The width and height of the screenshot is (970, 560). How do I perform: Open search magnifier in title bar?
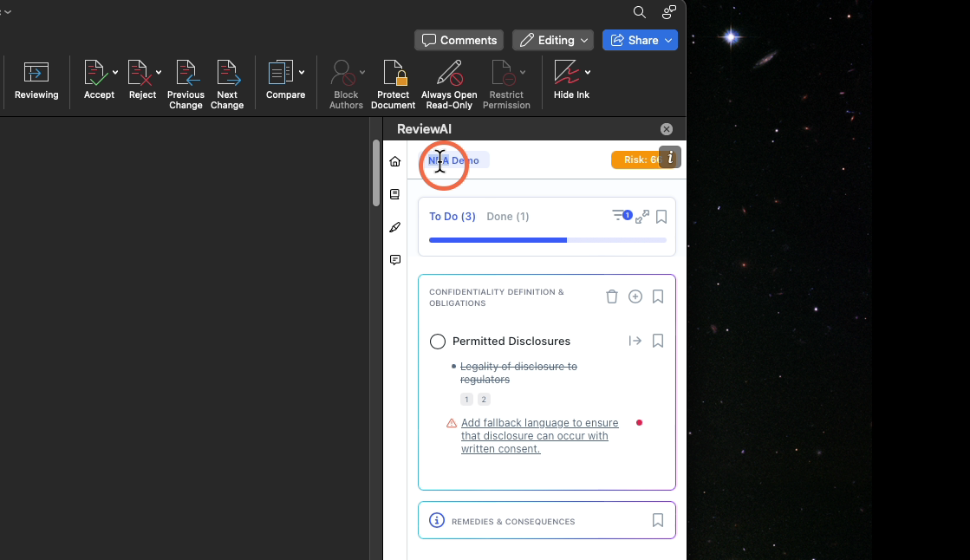click(x=640, y=12)
